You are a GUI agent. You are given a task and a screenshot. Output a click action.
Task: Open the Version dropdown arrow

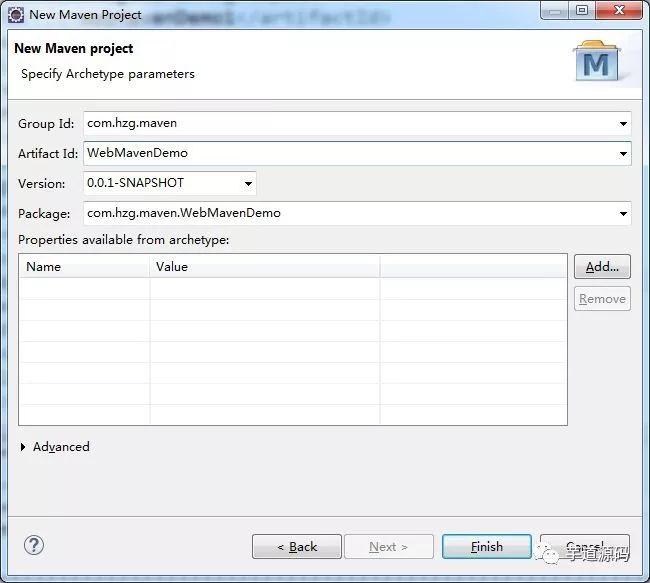(x=248, y=183)
